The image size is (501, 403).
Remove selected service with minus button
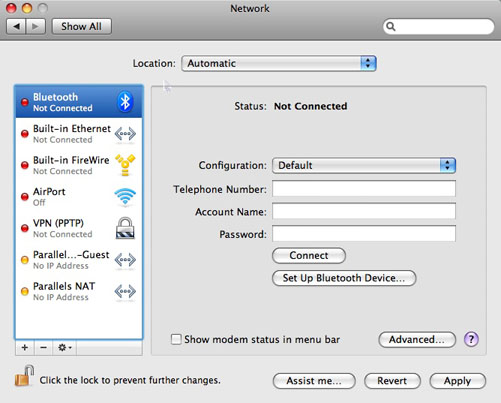pos(43,348)
